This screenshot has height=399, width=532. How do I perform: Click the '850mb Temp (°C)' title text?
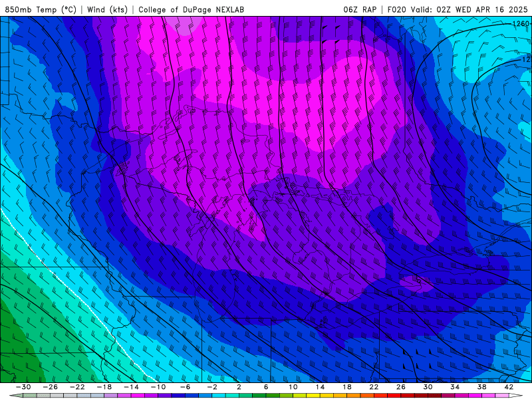tap(41, 9)
